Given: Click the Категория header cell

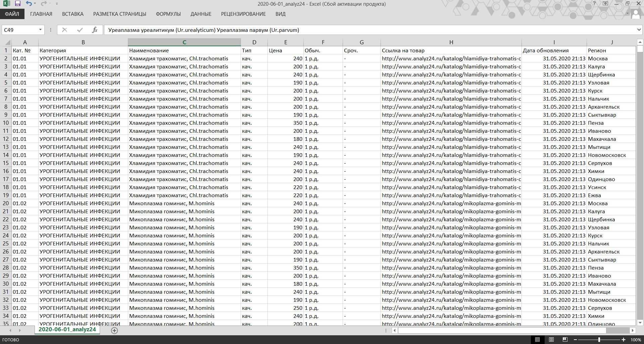Looking at the screenshot, I should coord(83,50).
